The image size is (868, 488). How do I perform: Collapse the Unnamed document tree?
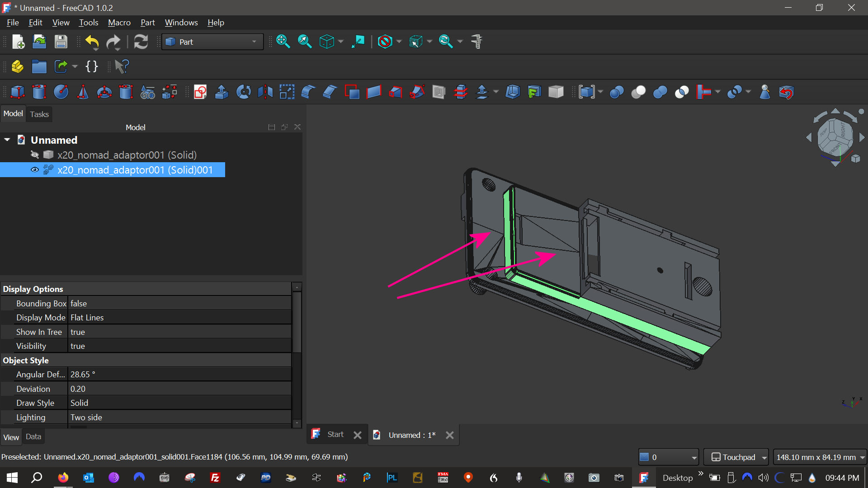click(7, 140)
